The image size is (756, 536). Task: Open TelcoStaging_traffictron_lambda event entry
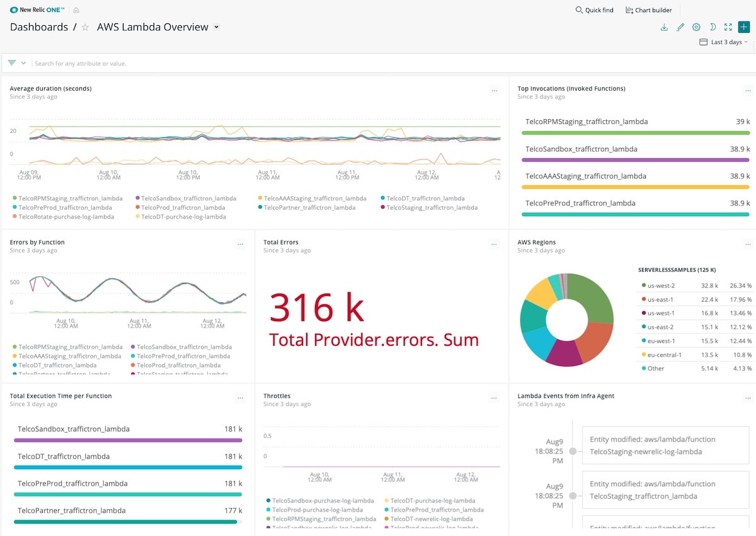(665, 490)
